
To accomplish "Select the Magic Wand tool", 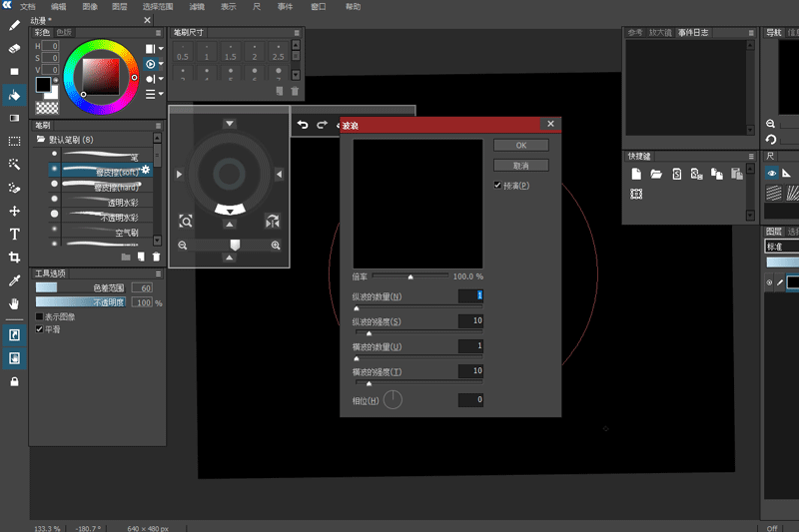I will click(x=14, y=164).
